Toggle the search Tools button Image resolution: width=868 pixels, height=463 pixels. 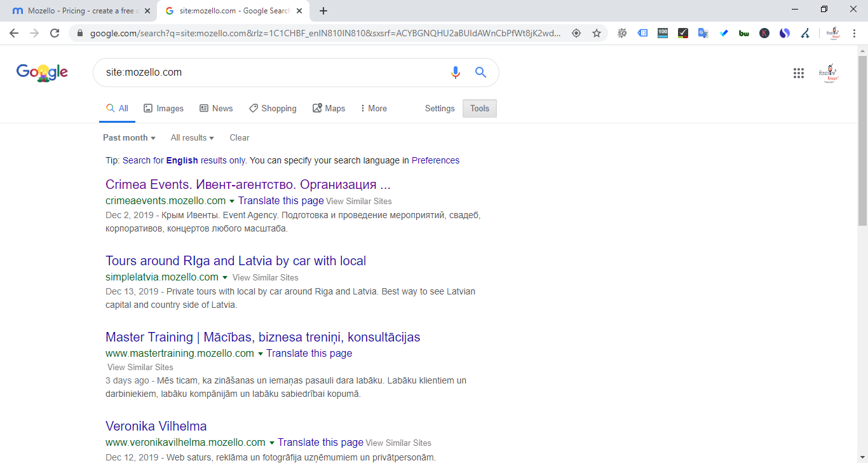point(480,109)
